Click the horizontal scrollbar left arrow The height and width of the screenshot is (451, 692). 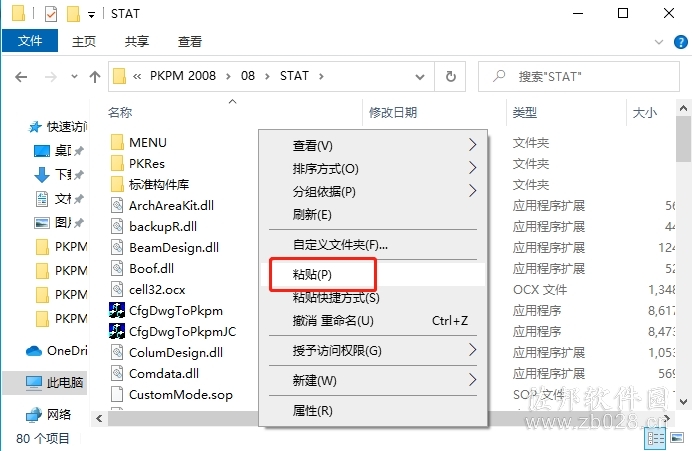coord(99,419)
